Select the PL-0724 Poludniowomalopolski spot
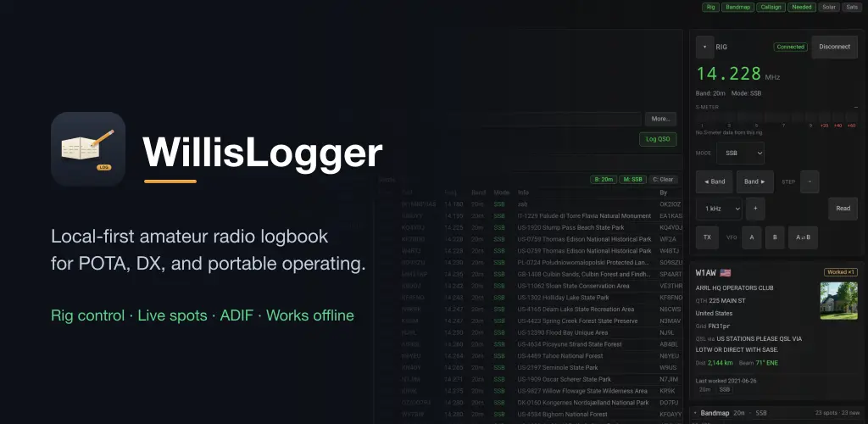868x424 pixels. coord(531,262)
